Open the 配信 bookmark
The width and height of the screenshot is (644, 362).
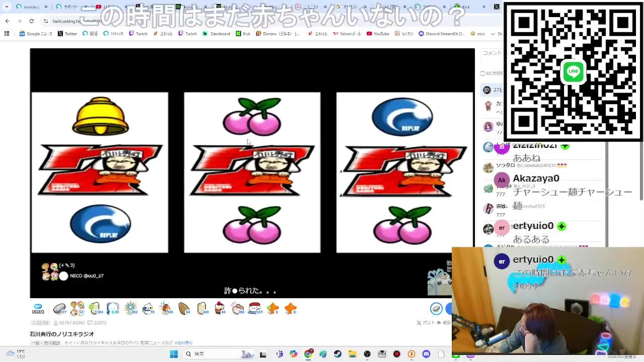pos(90,34)
